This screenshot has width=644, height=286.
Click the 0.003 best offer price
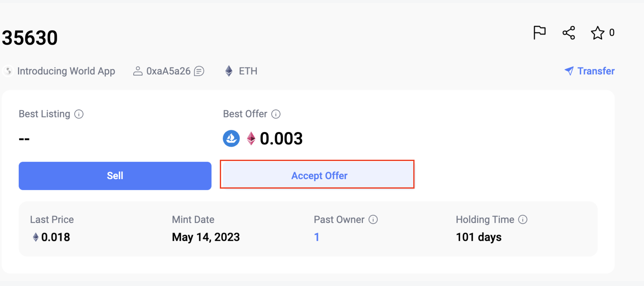tap(281, 138)
